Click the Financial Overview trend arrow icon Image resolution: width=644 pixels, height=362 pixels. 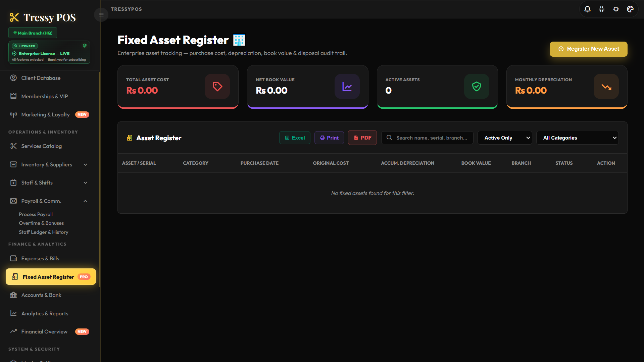pos(13,331)
